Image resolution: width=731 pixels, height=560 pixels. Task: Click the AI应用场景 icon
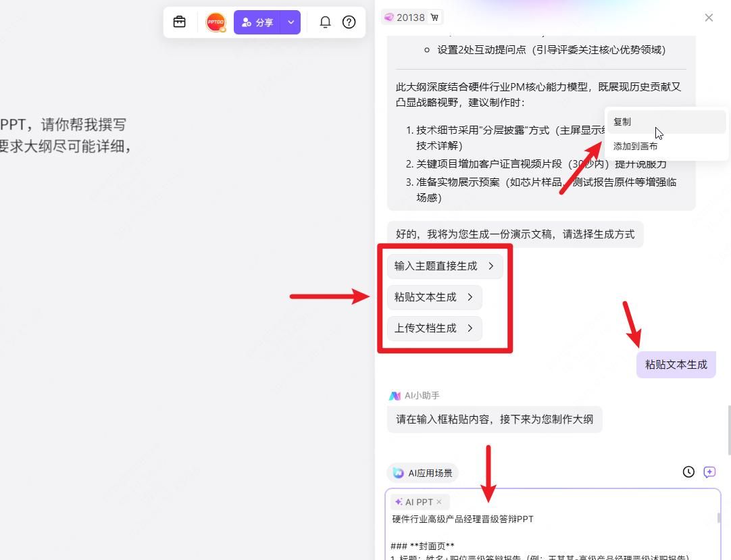[397, 473]
